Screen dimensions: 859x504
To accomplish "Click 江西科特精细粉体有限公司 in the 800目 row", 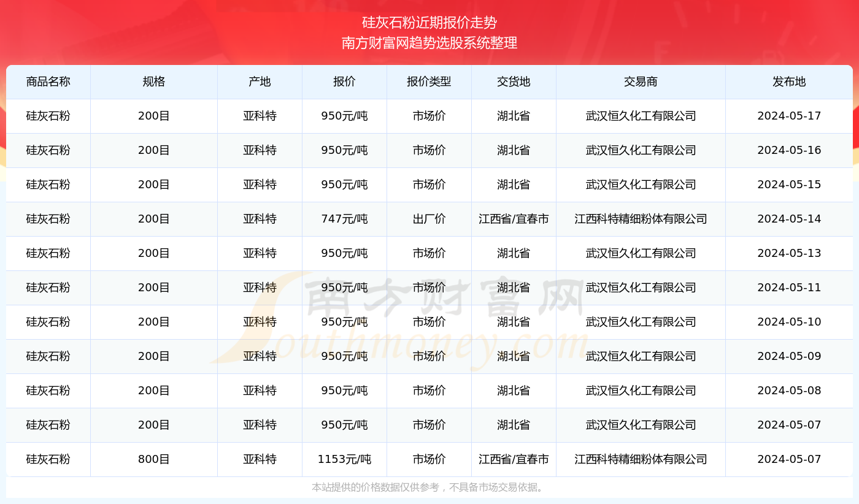I will coord(641,459).
